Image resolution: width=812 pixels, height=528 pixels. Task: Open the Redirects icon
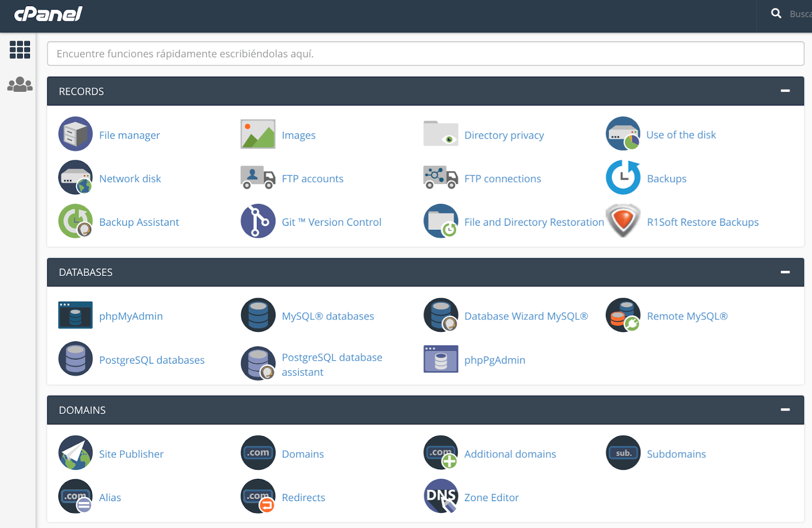click(258, 497)
